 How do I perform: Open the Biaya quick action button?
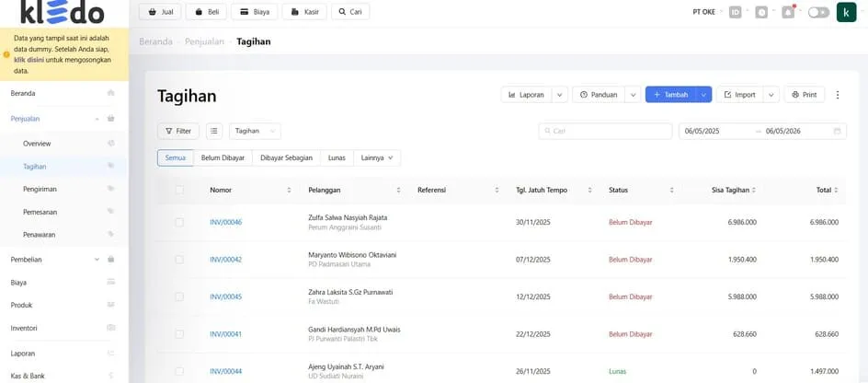click(254, 12)
